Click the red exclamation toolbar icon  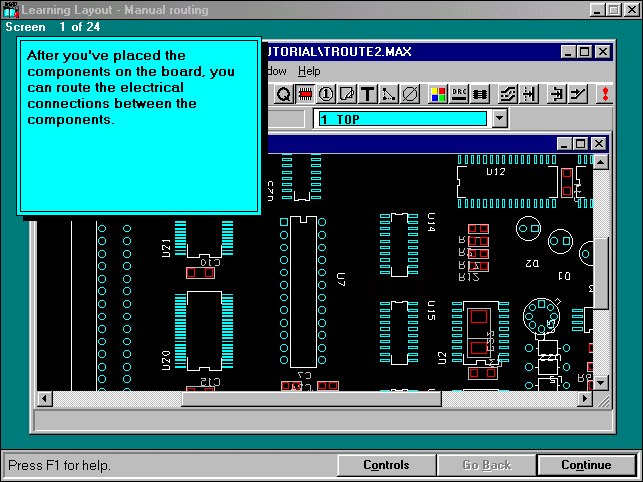click(605, 95)
